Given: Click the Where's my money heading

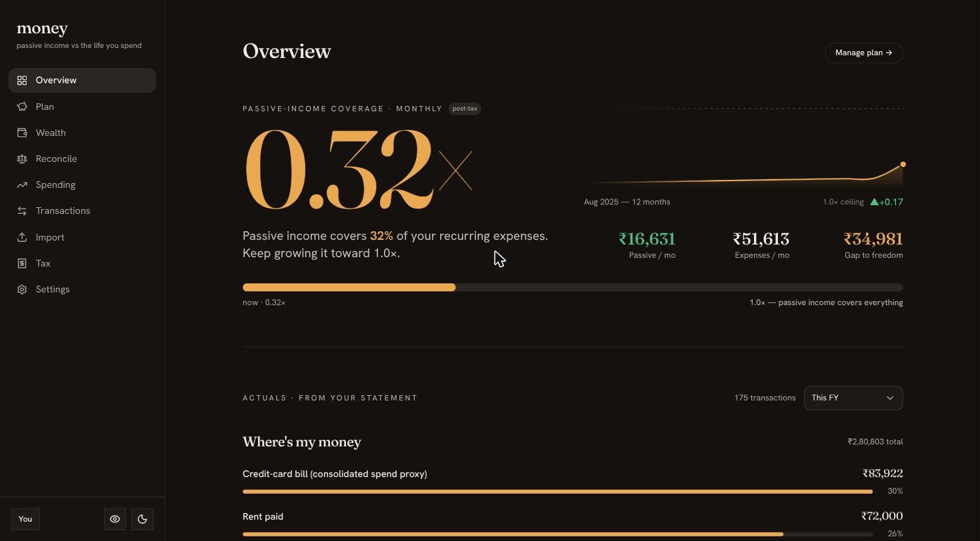Looking at the screenshot, I should (302, 442).
